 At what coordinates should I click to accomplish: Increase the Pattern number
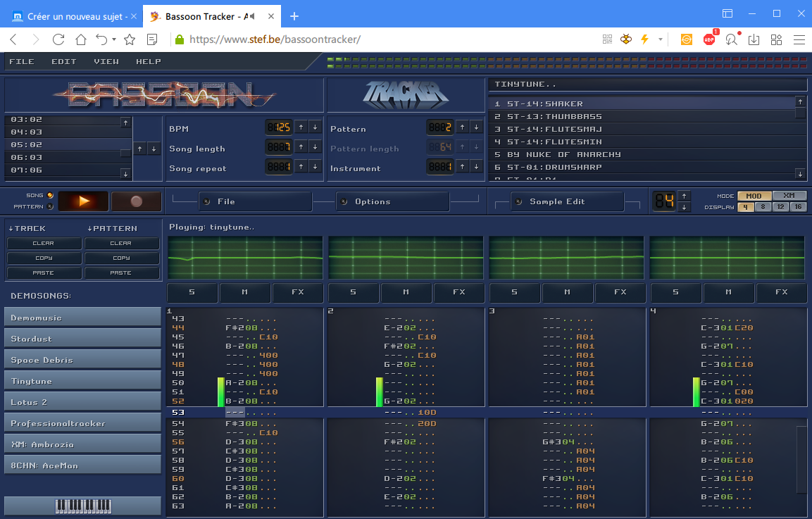pyautogui.click(x=463, y=127)
